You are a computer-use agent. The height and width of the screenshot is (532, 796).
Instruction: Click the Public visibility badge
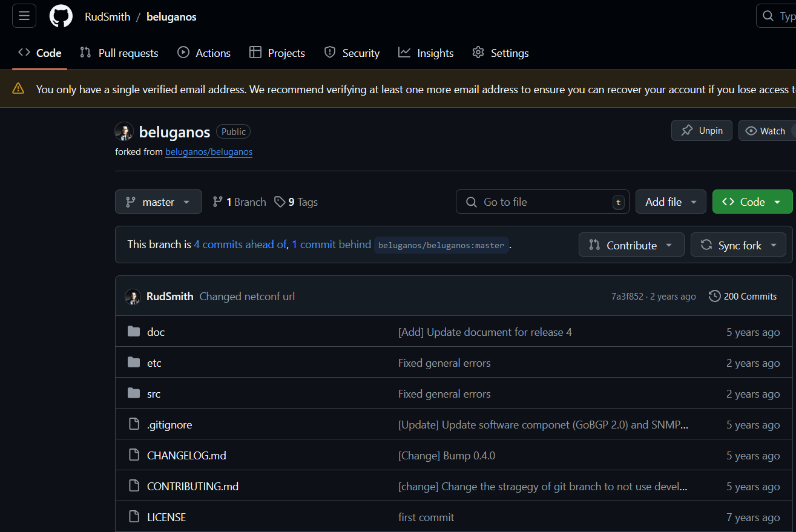pos(233,131)
